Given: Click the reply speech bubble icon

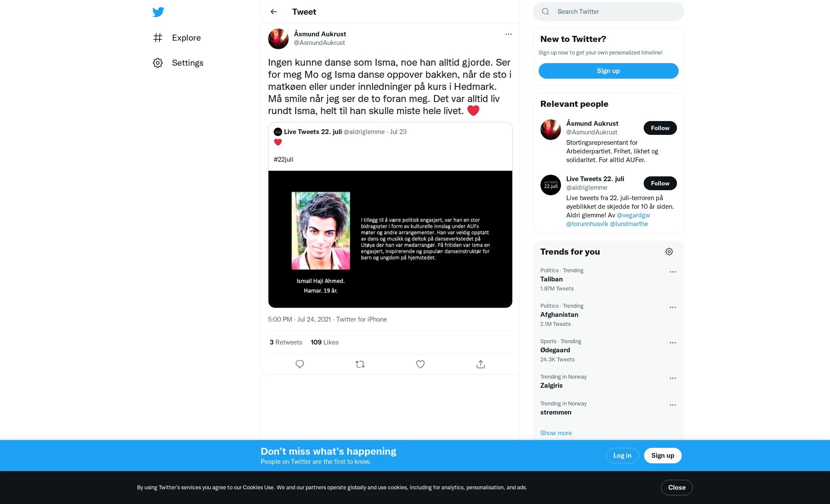Looking at the screenshot, I should pos(300,364).
